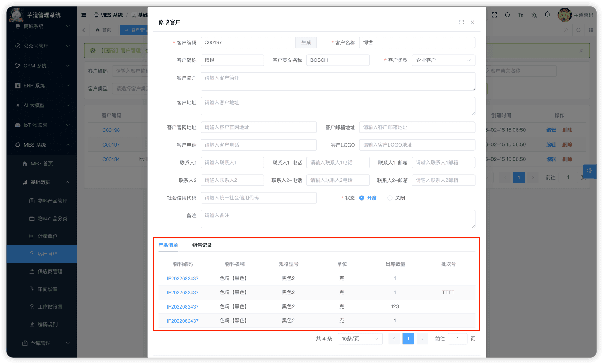Open the 10条/页 page size dropdown
Screen dimensions: 603x364
point(360,339)
